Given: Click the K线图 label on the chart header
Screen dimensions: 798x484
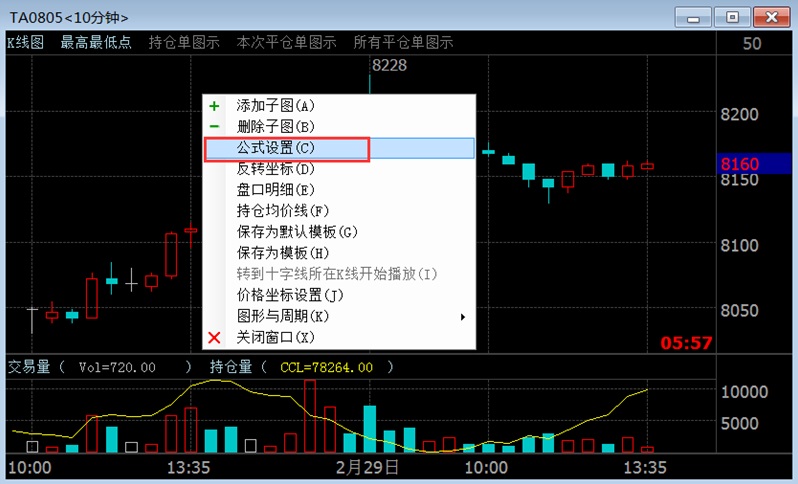Looking at the screenshot, I should [25, 42].
